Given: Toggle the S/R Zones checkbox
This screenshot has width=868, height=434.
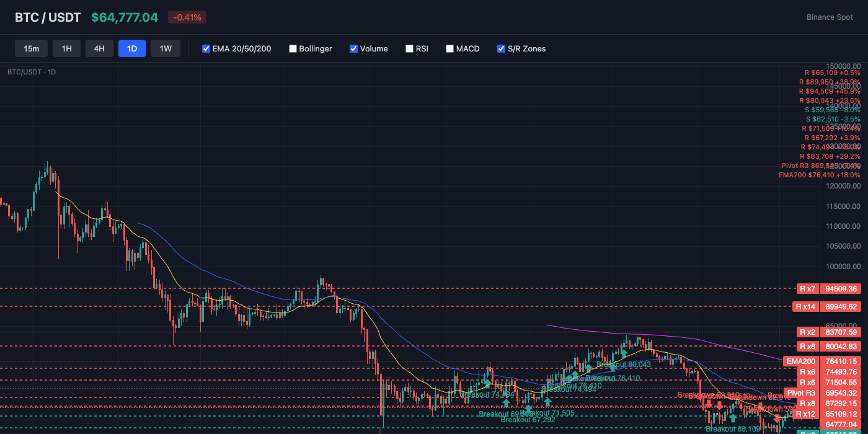Looking at the screenshot, I should click(x=501, y=48).
